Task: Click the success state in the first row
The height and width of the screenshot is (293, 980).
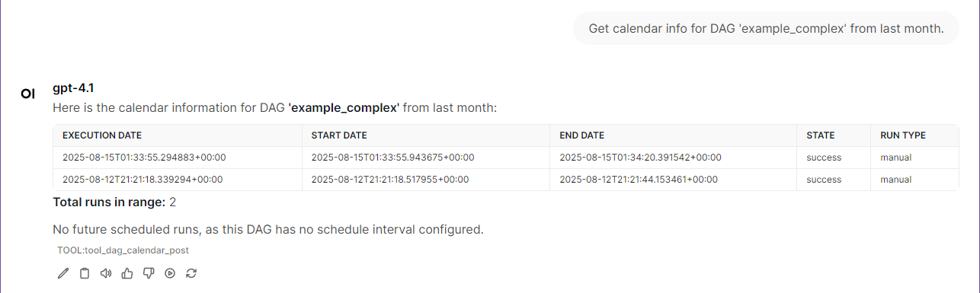Action: [x=824, y=158]
